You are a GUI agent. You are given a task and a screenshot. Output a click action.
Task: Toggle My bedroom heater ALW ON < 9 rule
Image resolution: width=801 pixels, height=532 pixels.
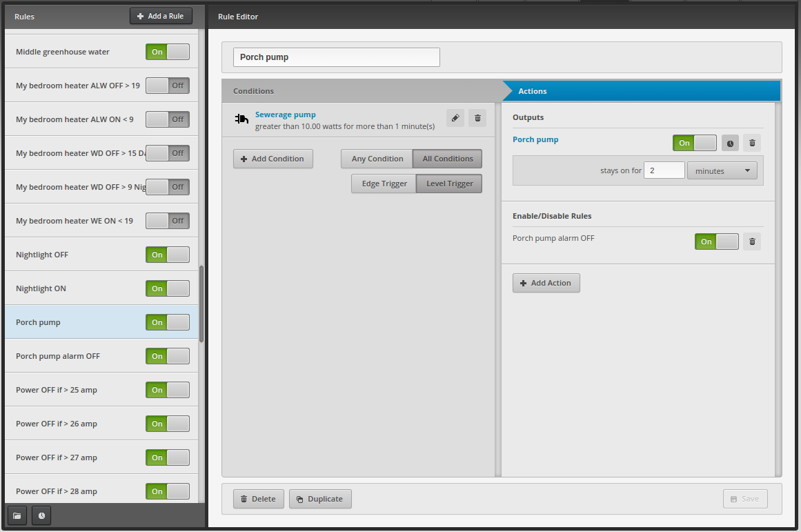click(168, 119)
